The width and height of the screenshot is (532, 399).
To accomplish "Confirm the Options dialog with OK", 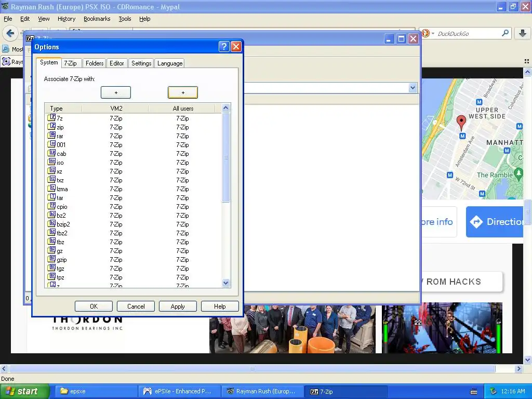I will coord(94,307).
